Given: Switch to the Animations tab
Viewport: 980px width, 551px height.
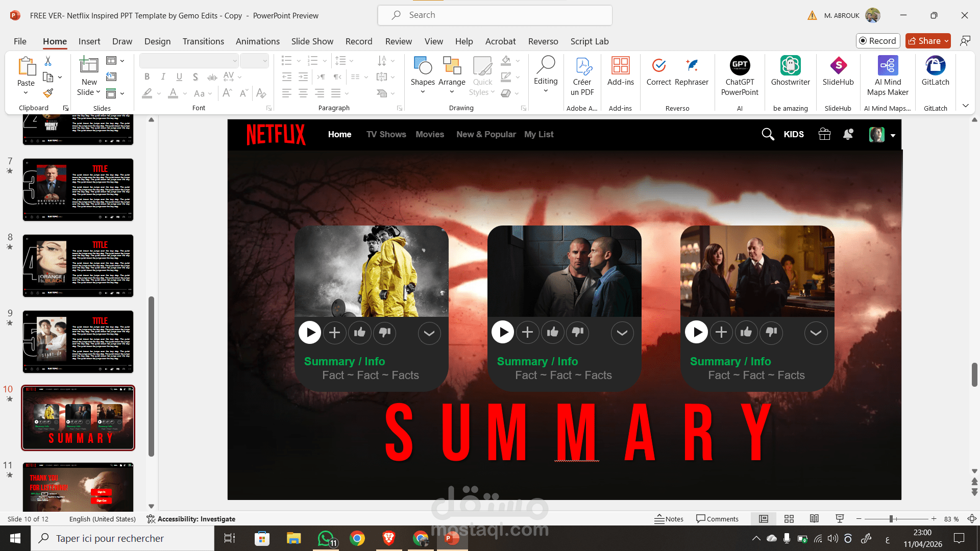Looking at the screenshot, I should [257, 41].
